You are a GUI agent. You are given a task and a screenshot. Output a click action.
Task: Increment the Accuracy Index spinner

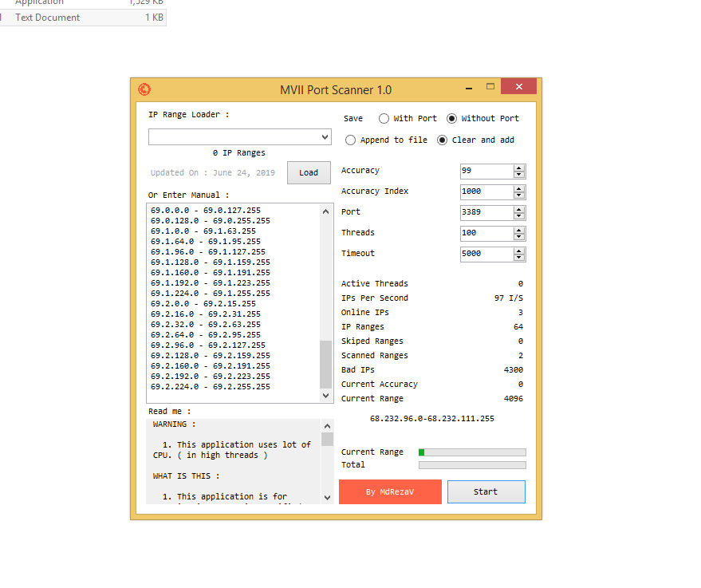(x=520, y=188)
